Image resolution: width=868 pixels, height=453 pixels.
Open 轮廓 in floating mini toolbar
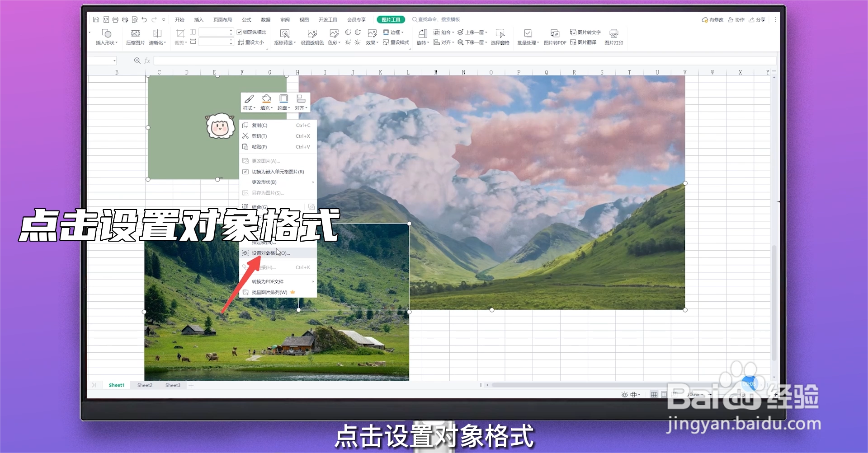283,103
